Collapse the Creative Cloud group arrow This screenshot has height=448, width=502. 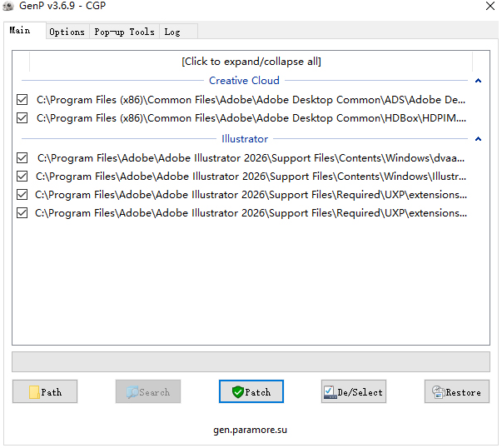[x=478, y=81]
